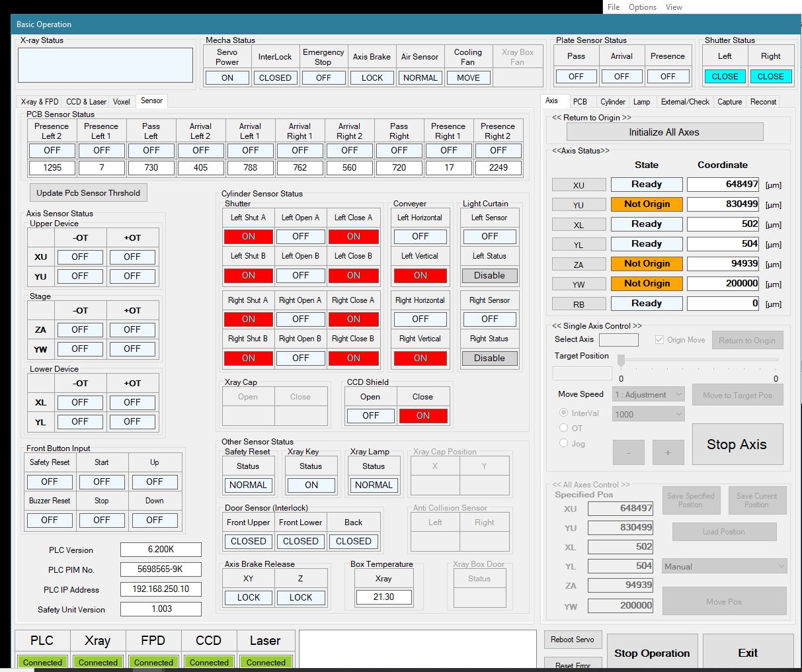Screen dimensions: 802x672
Task: Click the minus jog button
Action: pos(628,452)
